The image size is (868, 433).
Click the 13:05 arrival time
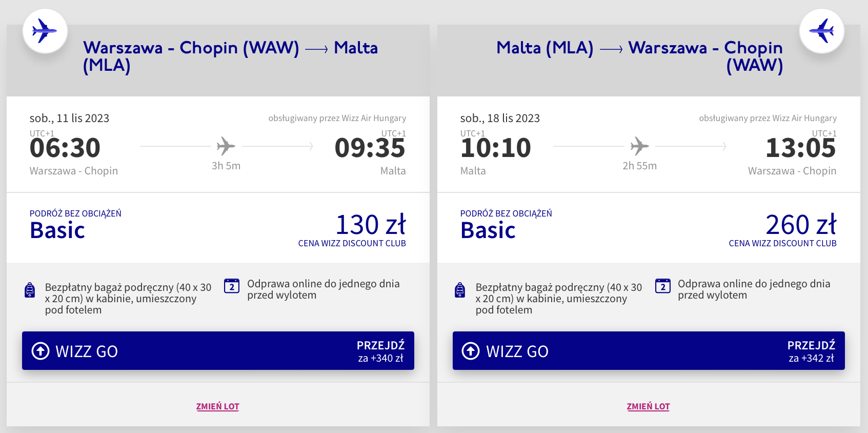point(800,148)
